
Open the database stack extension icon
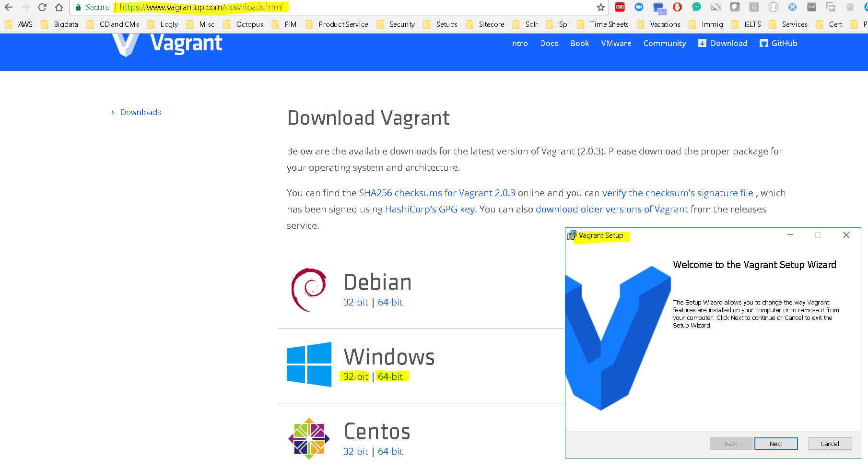850,7
